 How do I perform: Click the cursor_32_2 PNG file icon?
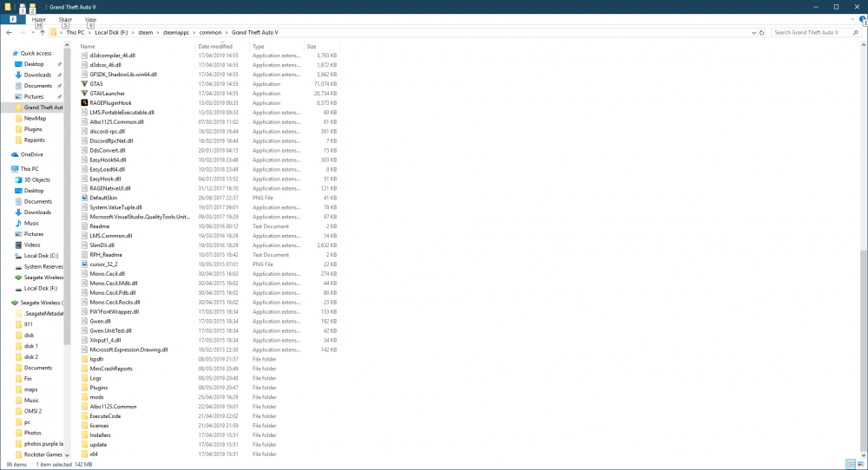(85, 264)
